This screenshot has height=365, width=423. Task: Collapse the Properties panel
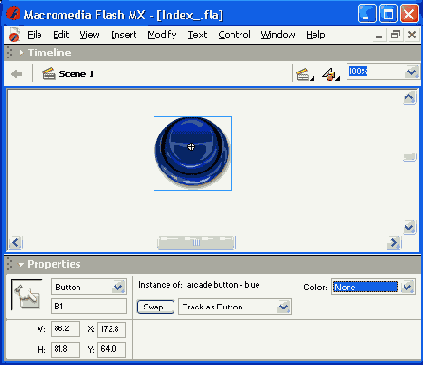coord(21,265)
